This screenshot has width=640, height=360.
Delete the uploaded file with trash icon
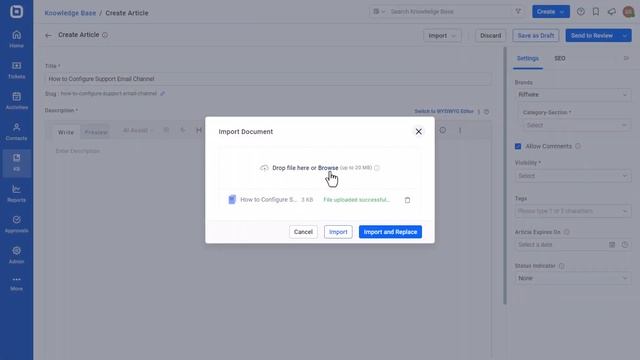click(x=407, y=200)
